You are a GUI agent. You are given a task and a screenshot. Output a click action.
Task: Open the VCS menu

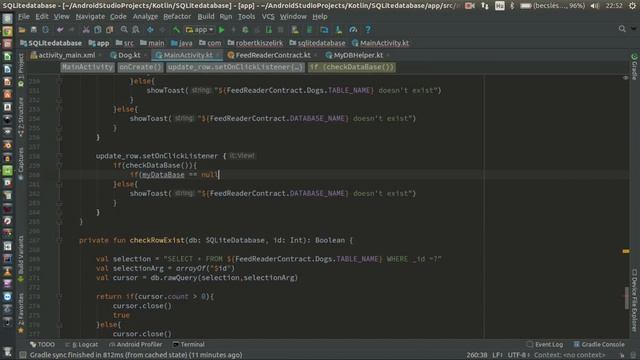pos(268,17)
